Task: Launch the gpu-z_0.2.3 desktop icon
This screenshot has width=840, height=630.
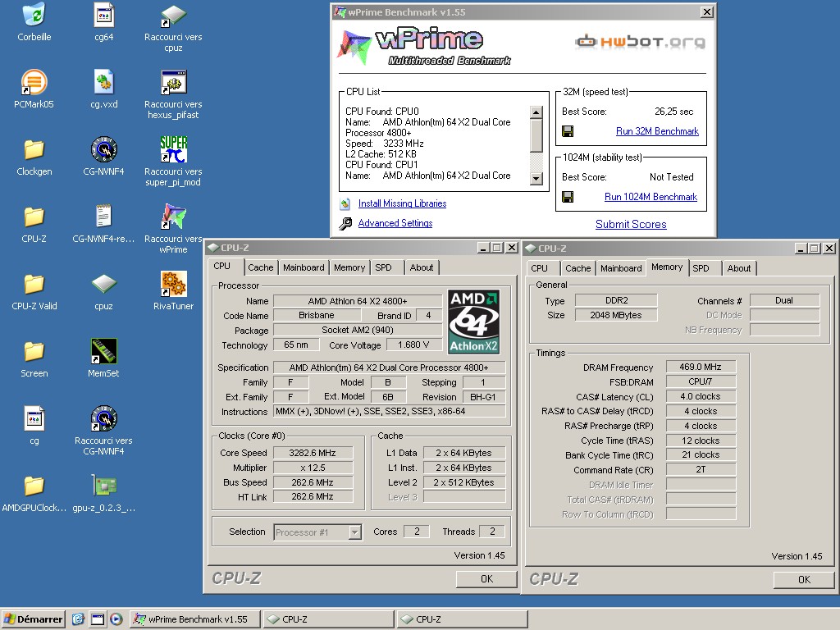Action: click(x=103, y=486)
